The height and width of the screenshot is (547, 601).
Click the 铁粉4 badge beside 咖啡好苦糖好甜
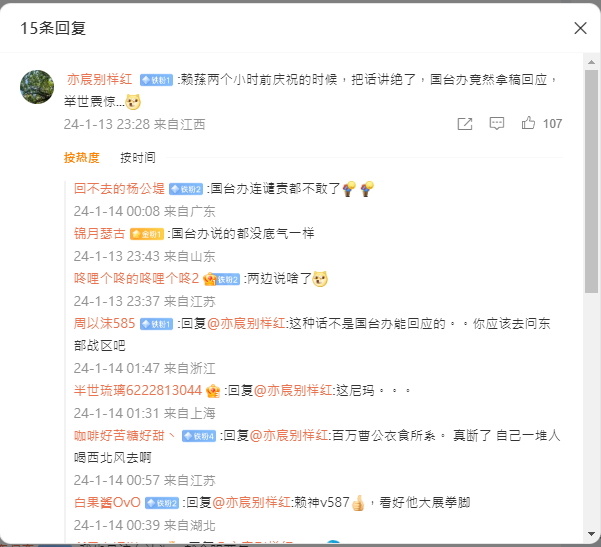coord(199,436)
